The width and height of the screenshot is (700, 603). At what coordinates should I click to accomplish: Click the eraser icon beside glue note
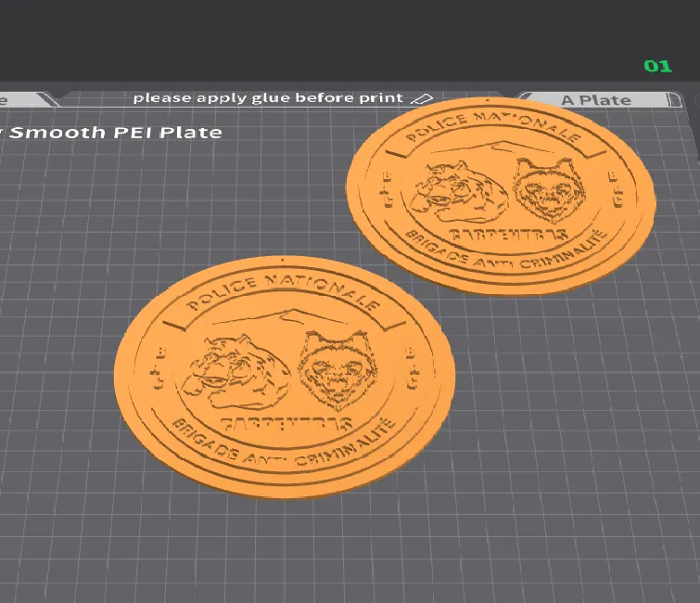click(x=422, y=98)
